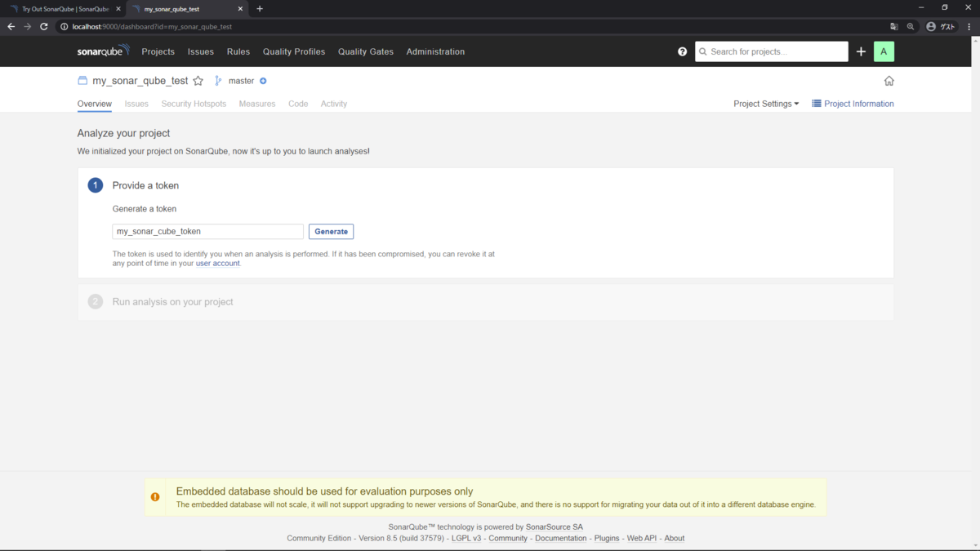This screenshot has width=980, height=551.
Task: Open Project Information
Action: pyautogui.click(x=853, y=104)
